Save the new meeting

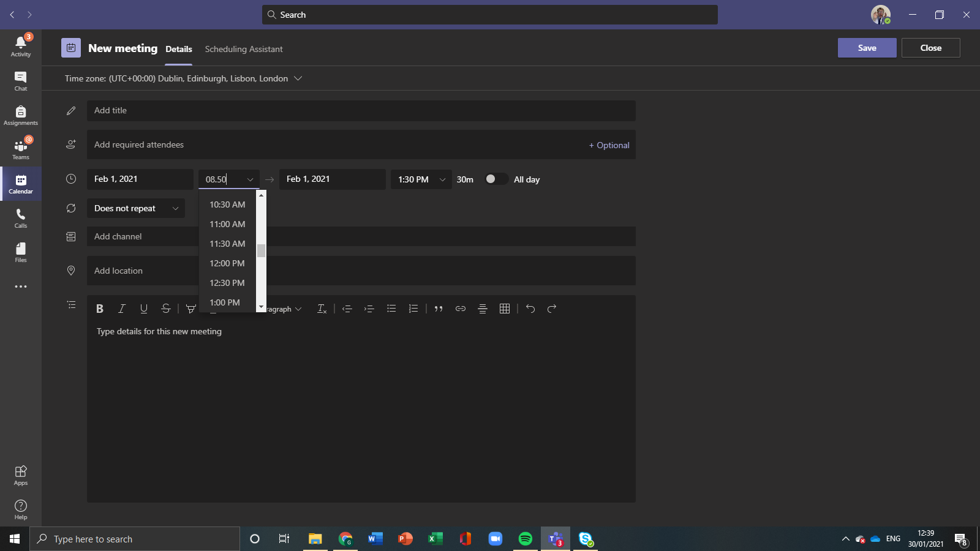[x=867, y=48]
